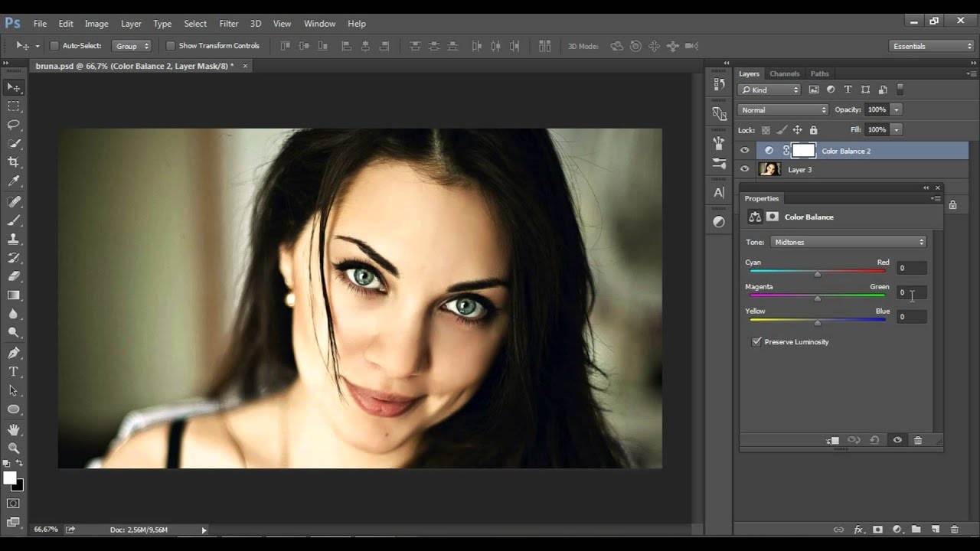Viewport: 980px width, 551px height.
Task: Select the Hand tool
Action: (14, 430)
